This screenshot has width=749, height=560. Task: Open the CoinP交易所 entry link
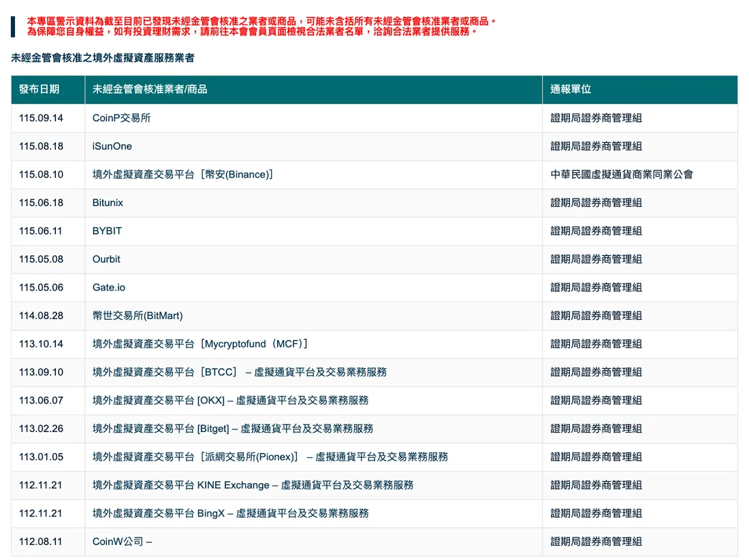point(121,118)
